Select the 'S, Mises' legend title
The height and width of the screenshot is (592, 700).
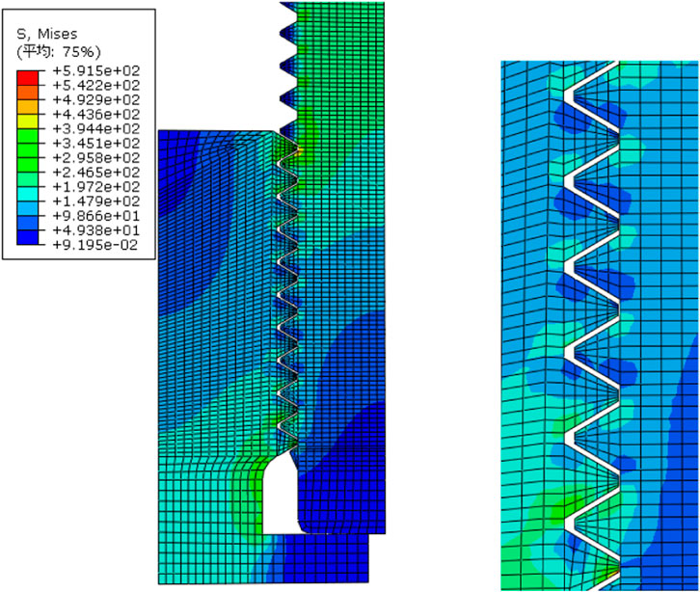pos(46,34)
